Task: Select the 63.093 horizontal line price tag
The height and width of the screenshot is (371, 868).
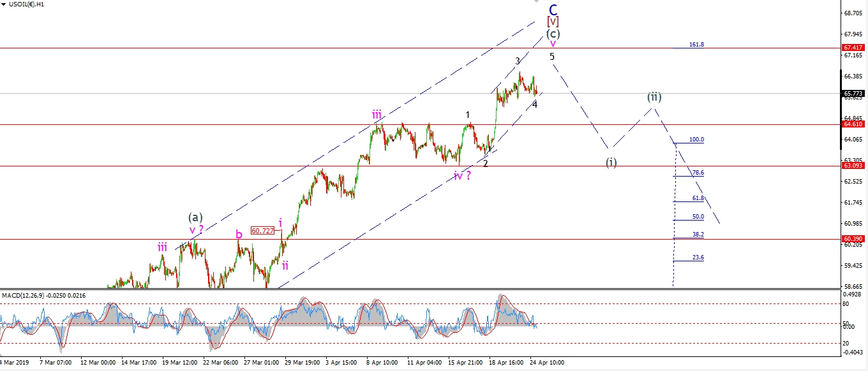Action: (853, 166)
